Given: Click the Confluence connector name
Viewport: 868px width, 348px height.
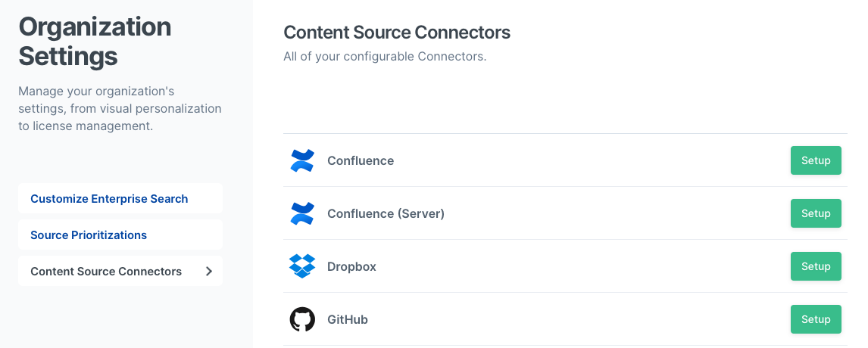Looking at the screenshot, I should [x=361, y=161].
